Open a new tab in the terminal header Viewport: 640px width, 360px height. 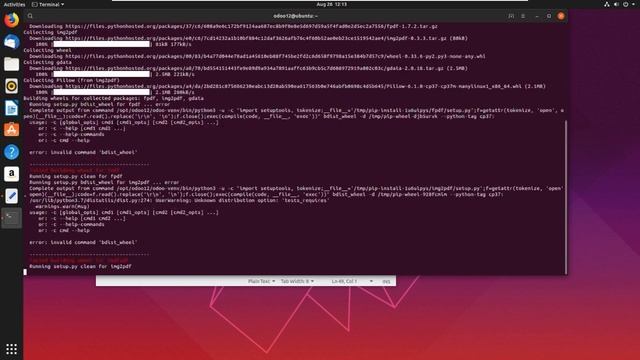(511, 16)
